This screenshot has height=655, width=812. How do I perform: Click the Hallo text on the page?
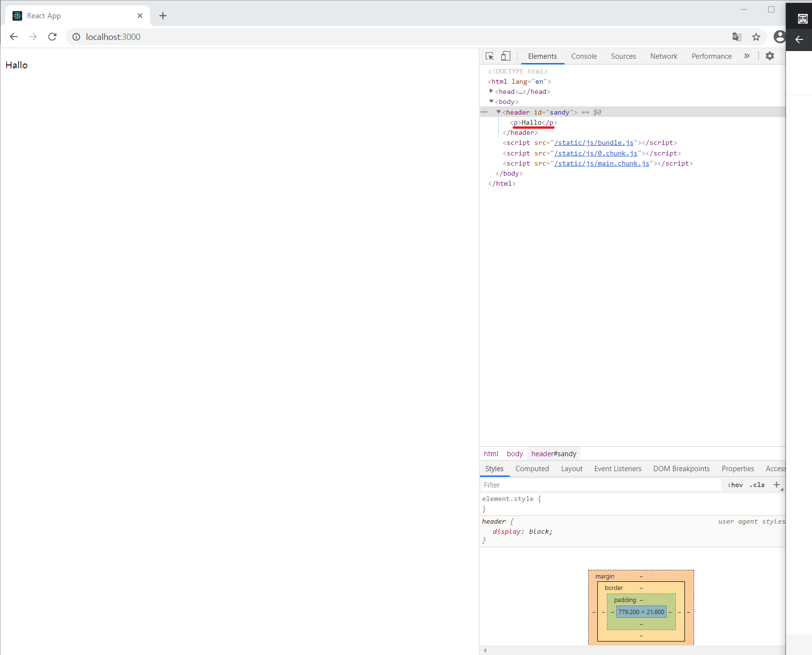coord(16,65)
